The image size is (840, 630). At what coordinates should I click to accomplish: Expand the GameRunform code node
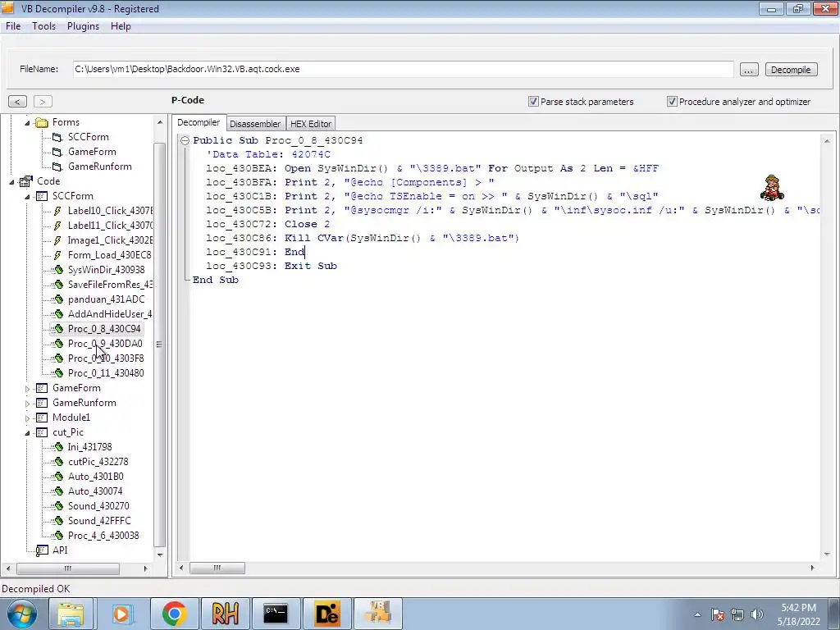tap(27, 404)
